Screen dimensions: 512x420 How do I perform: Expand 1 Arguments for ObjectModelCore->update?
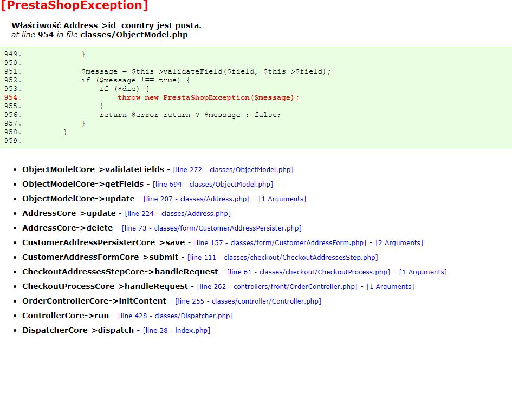(282, 199)
